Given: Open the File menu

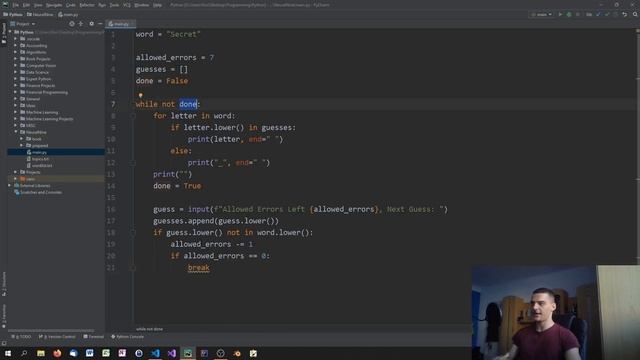Looking at the screenshot, I should point(16,5).
